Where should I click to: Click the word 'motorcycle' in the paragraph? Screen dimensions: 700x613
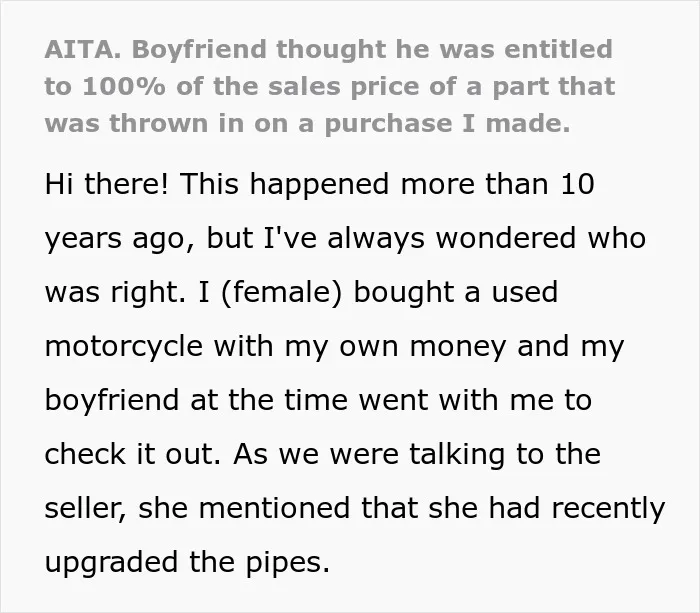(124, 346)
